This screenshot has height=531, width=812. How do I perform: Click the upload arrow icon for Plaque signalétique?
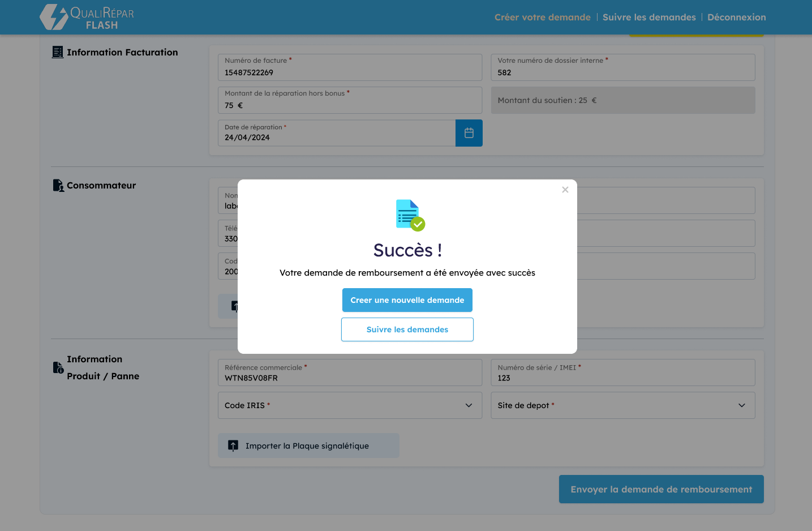coord(233,446)
